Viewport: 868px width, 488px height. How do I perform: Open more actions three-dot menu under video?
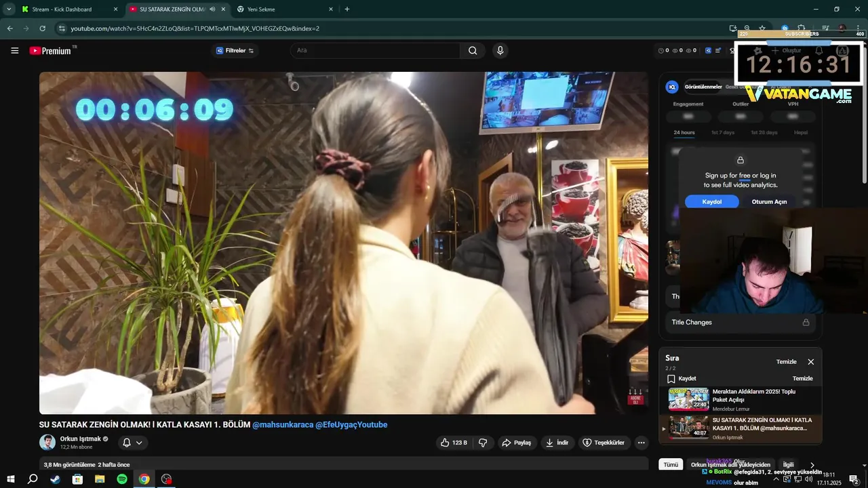pos(641,443)
